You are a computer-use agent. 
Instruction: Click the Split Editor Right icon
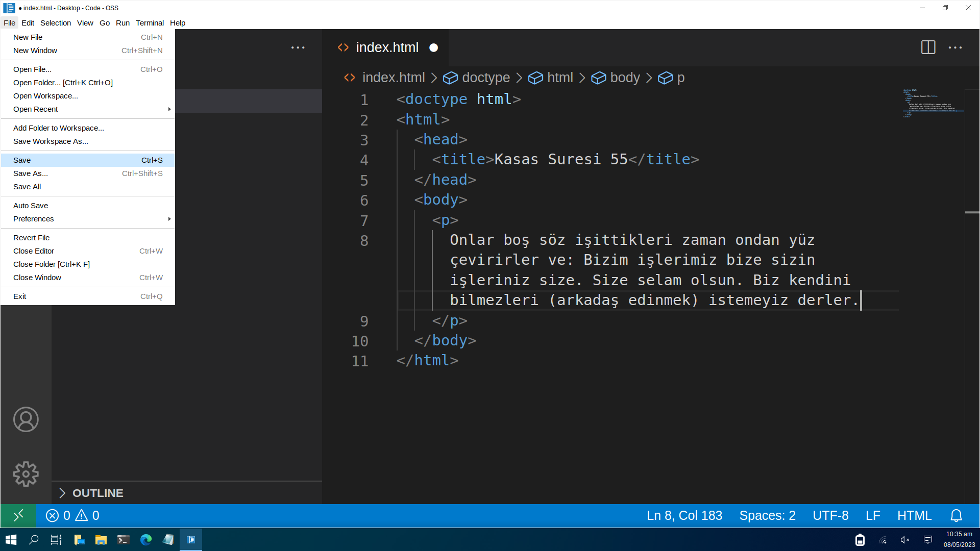pos(928,47)
